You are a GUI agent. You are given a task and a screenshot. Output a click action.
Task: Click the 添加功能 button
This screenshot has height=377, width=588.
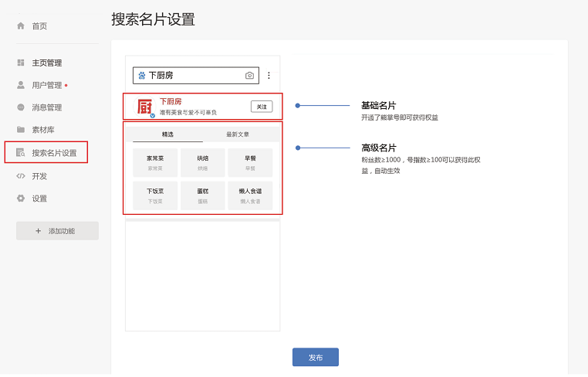[x=57, y=231]
